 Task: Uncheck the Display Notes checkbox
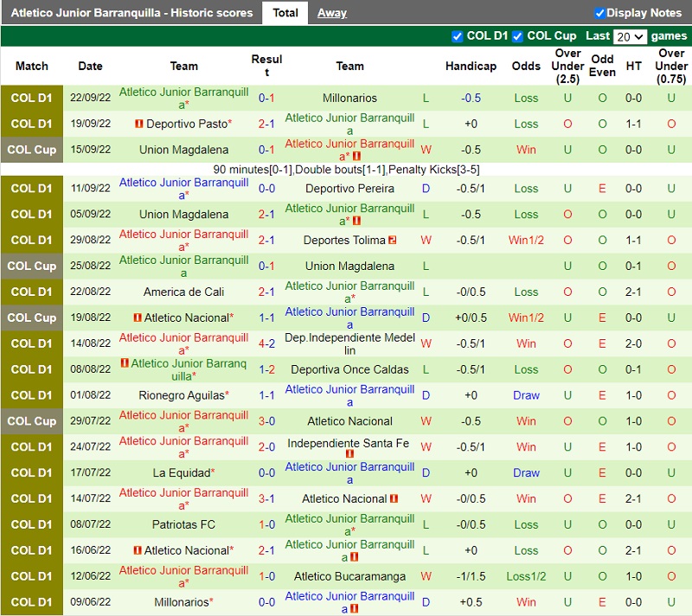[599, 13]
